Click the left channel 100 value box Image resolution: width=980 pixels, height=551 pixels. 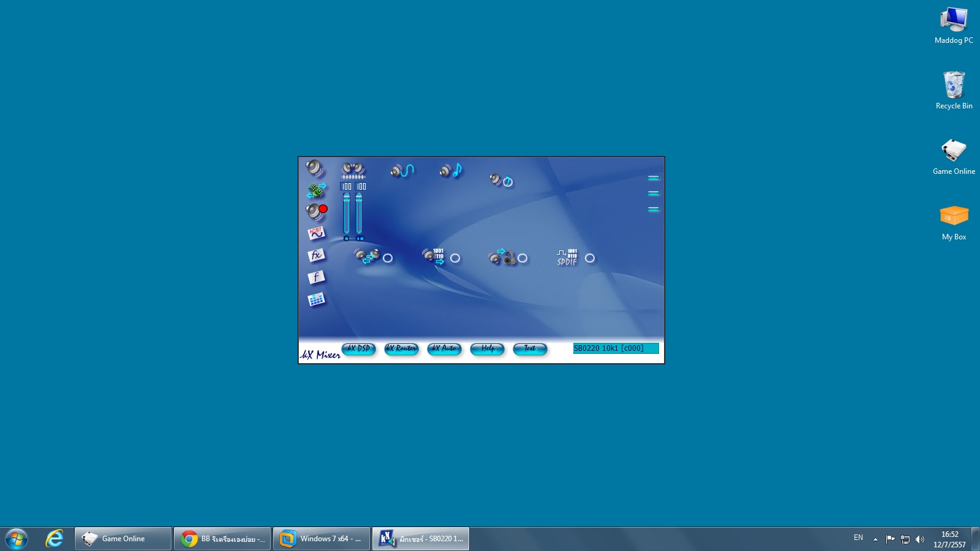tap(347, 187)
